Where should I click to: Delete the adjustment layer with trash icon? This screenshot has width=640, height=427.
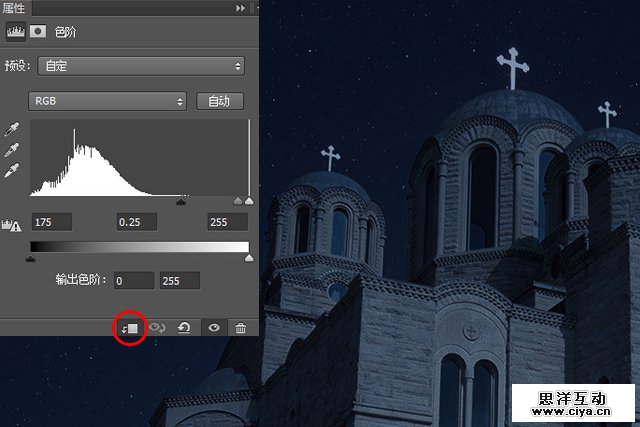pos(240,327)
